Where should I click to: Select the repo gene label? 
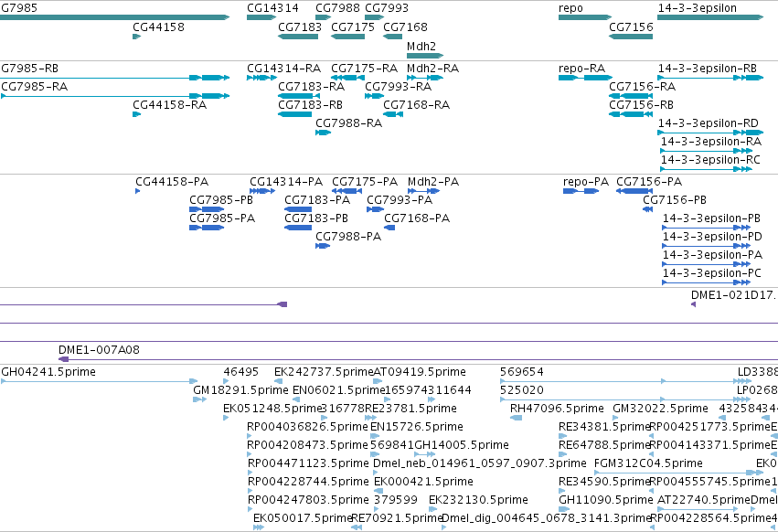[570, 8]
